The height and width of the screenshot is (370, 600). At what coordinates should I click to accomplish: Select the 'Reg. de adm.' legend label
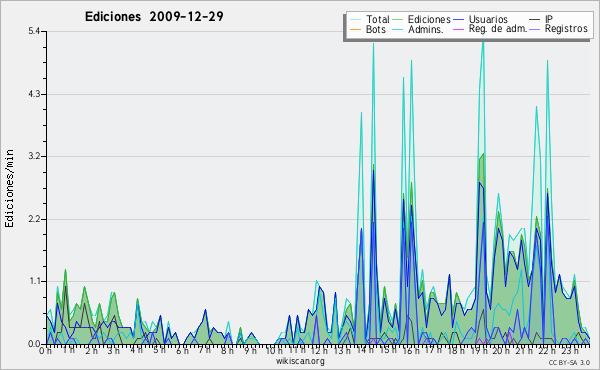coord(498,29)
